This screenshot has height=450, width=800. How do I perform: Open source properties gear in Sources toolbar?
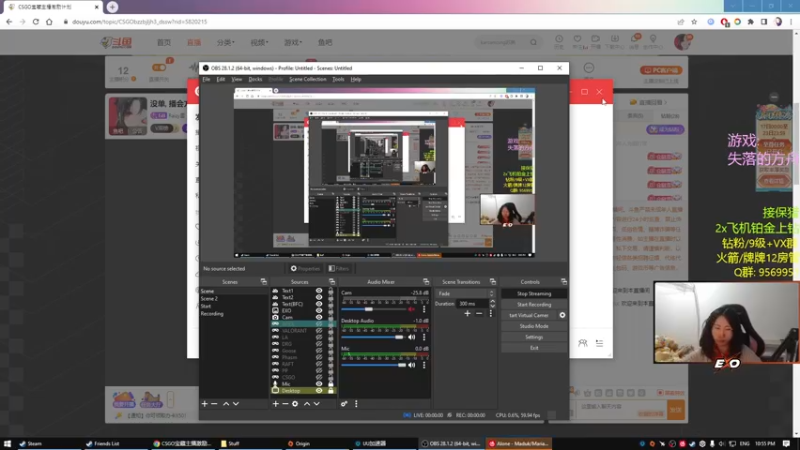[295, 404]
